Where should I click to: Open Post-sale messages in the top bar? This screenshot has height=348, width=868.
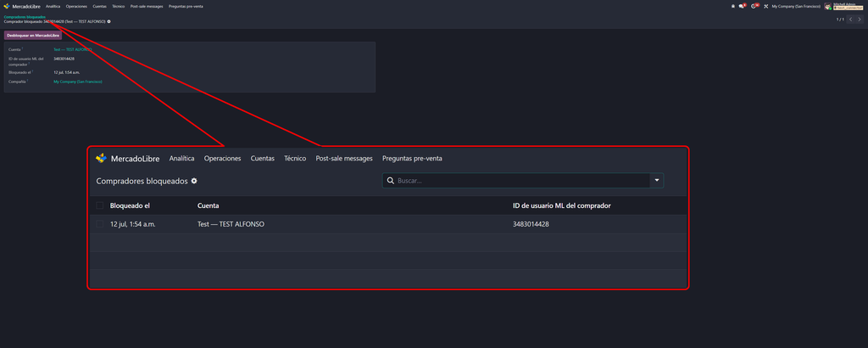click(x=147, y=6)
